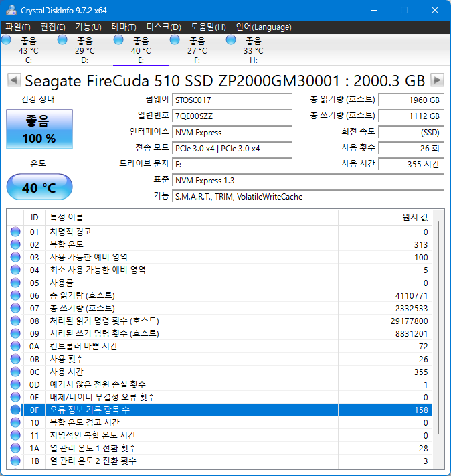
Task: Click status icon of row 06 총 읽기량
Action: 15,295
